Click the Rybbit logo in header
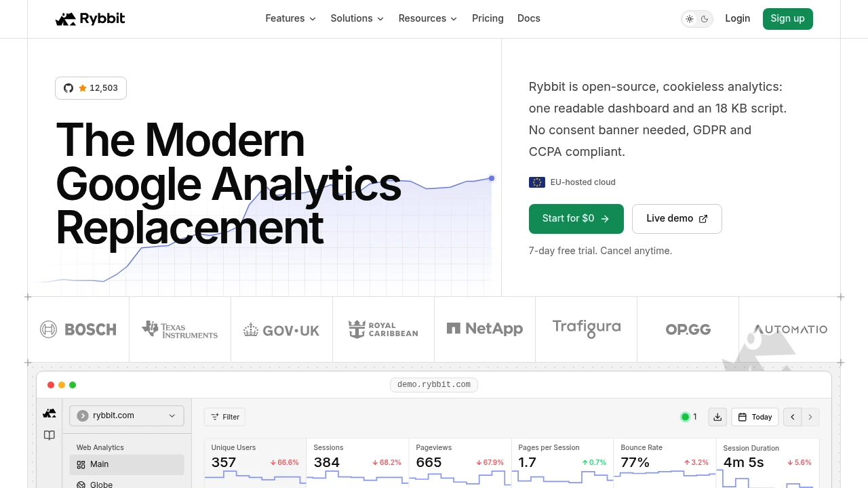Viewport: 868px width, 488px height. (90, 19)
